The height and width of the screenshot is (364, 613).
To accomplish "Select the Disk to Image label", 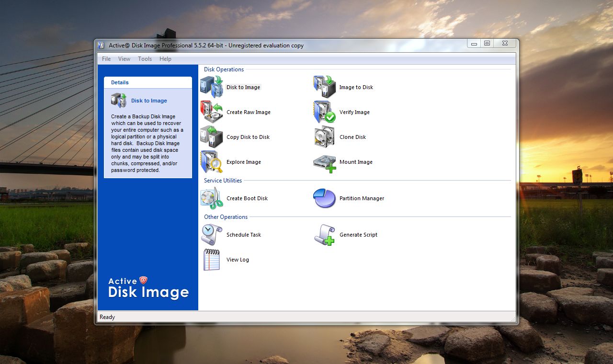I will [x=243, y=87].
